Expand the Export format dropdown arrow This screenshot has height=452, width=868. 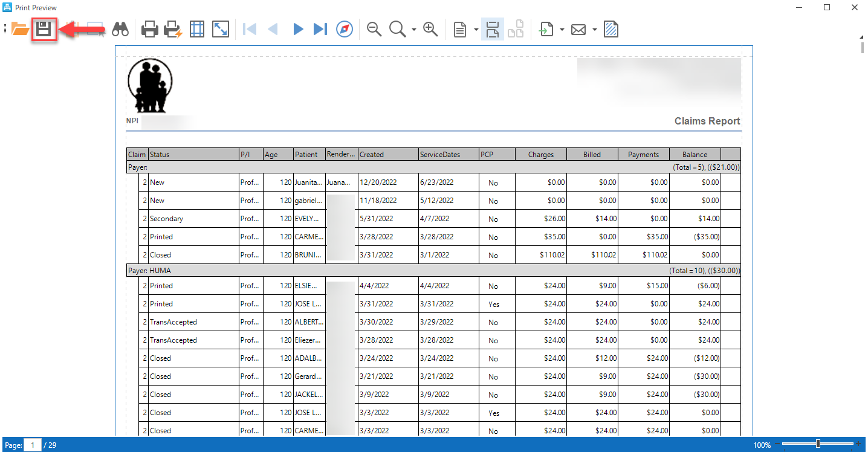click(563, 30)
